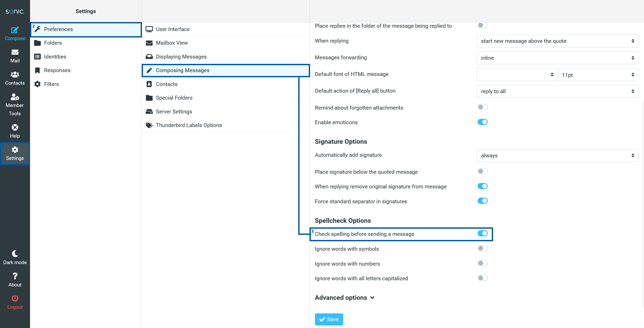The image size is (644, 328).
Task: Open the default HTML font family dropdown
Action: 517,75
